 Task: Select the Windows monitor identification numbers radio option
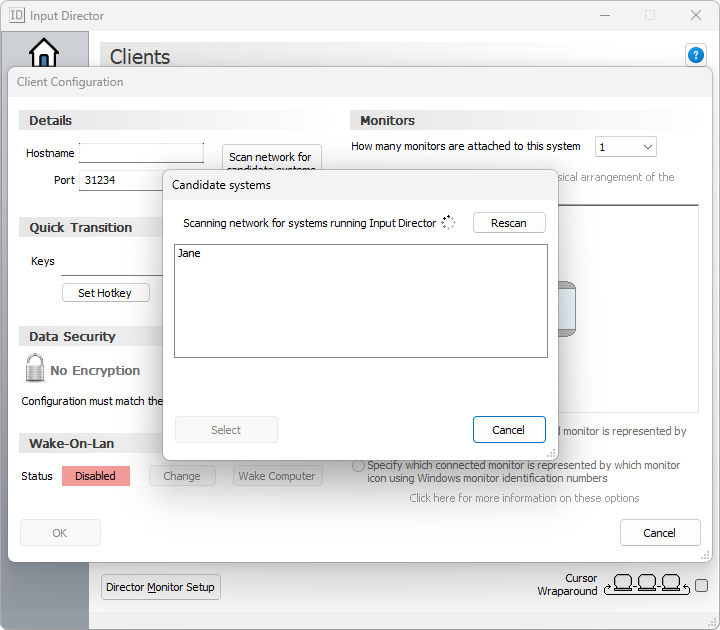click(358, 466)
